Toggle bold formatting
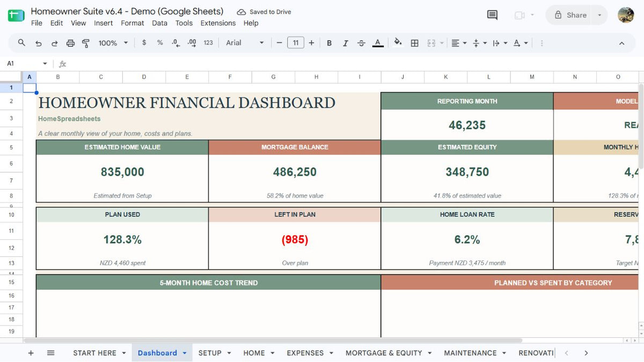This screenshot has height=362, width=644. 329,43
